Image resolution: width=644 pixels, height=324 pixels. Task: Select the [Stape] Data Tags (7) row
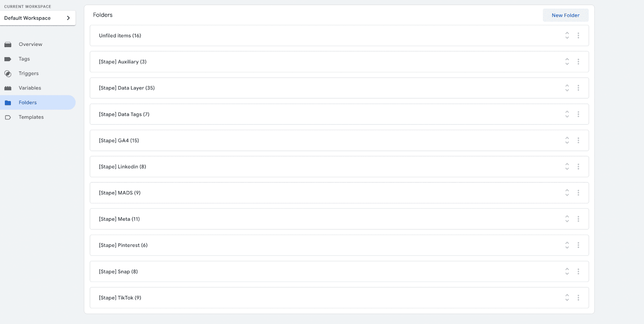[339, 114]
